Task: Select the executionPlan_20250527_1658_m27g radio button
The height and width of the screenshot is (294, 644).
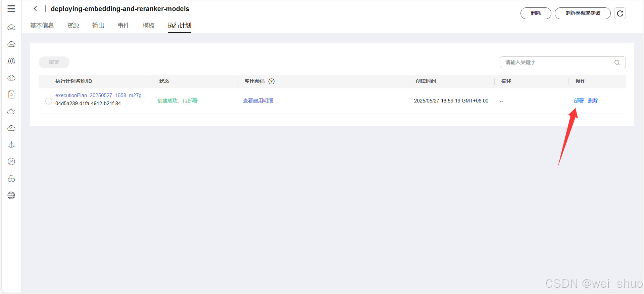Action: [x=49, y=101]
